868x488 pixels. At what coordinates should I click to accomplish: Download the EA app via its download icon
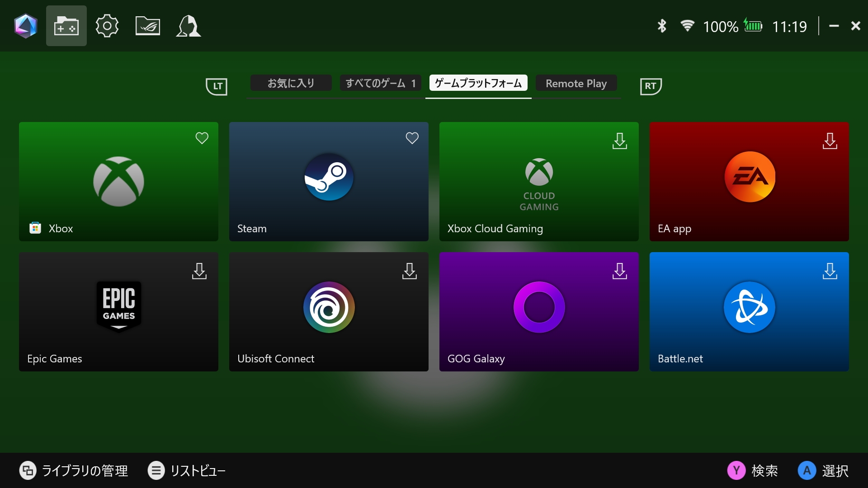830,141
